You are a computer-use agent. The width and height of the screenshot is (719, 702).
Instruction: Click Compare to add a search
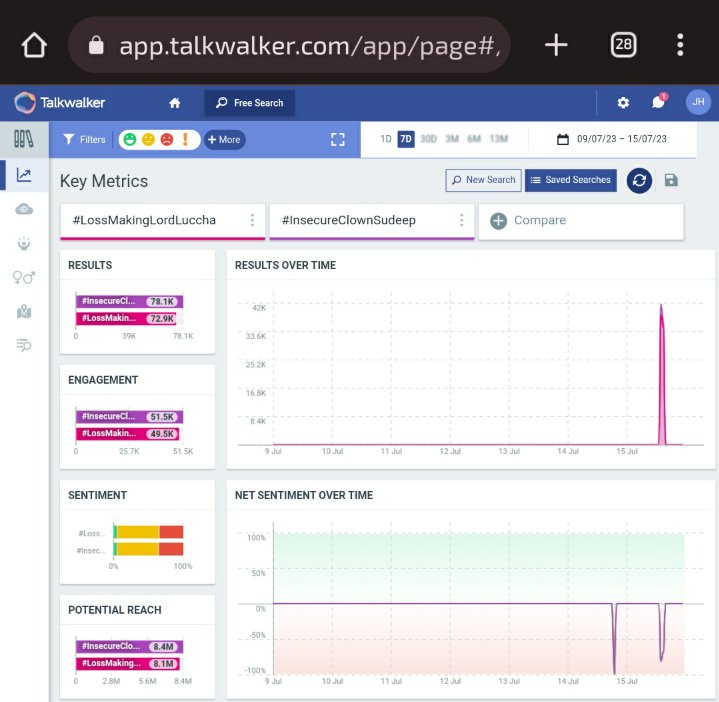(x=581, y=221)
